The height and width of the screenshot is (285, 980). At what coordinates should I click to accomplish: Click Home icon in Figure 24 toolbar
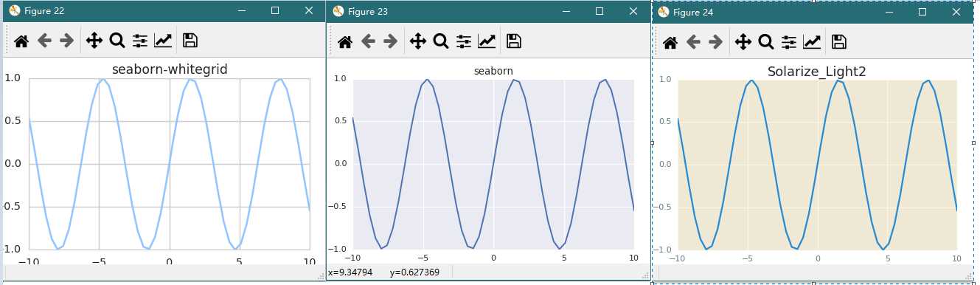point(670,42)
